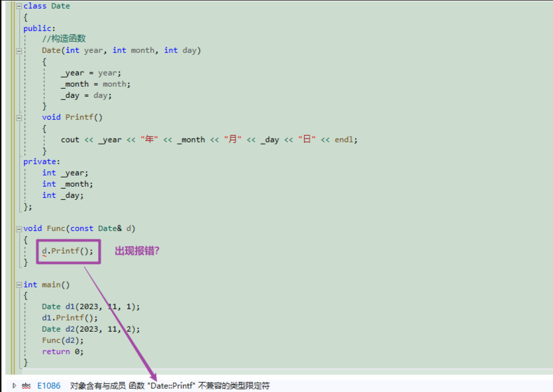Click the "月" string literal
Screen dimensions: 553x392
pos(232,140)
